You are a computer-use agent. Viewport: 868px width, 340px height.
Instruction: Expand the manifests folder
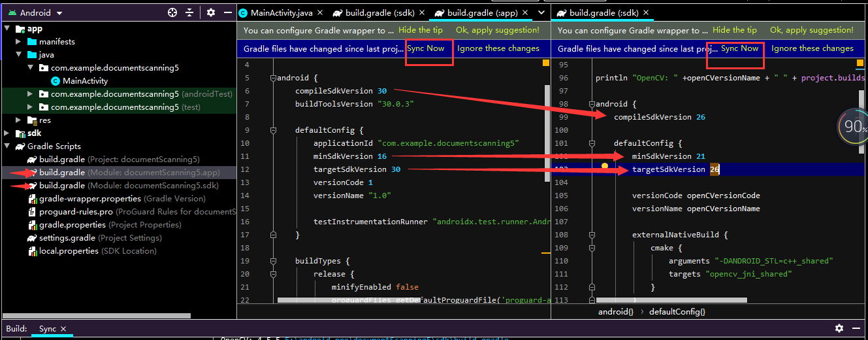tap(19, 42)
